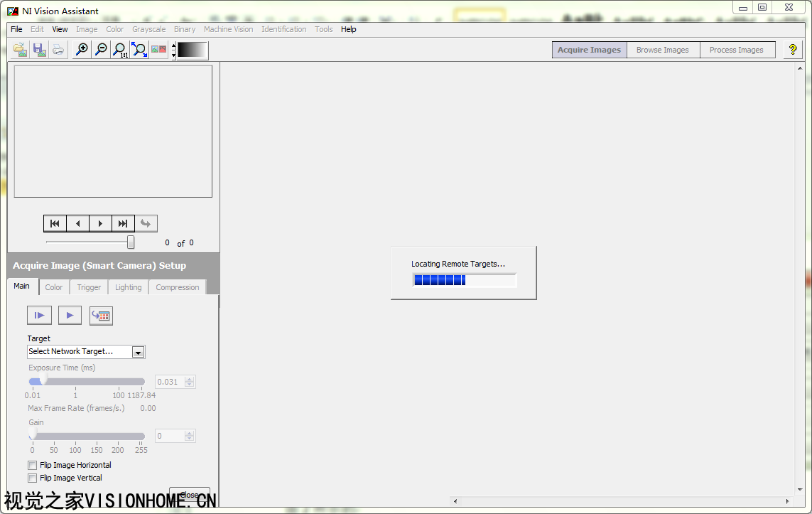Click the Close button in setup panel

(190, 495)
